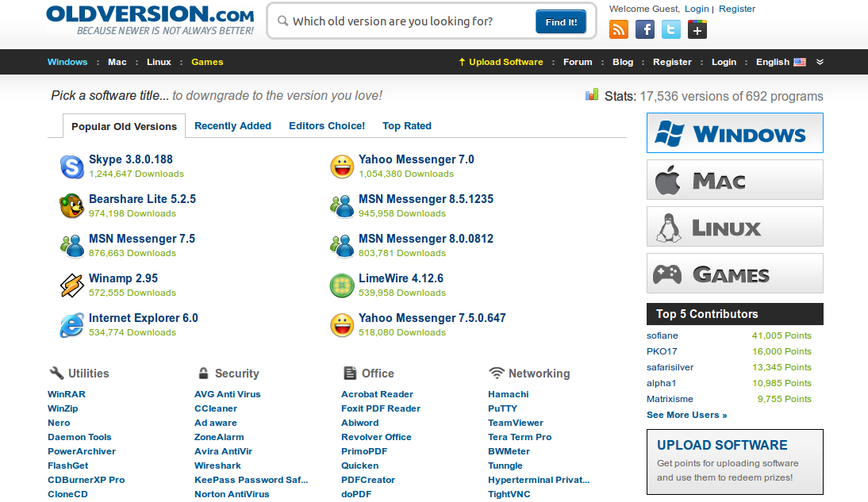Click the Yahoo Messenger 7.5.0.647 smiley icon
Image resolution: width=868 pixels, height=502 pixels.
click(342, 325)
